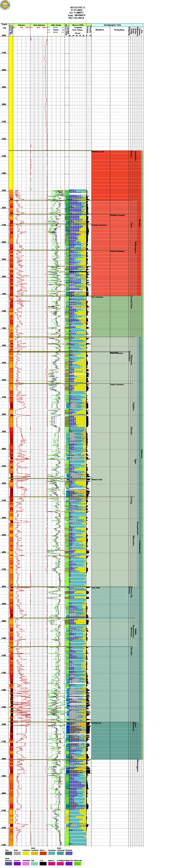Click the 6300 depth marker
Screen dimensions: 169x868
(x=4, y=845)
